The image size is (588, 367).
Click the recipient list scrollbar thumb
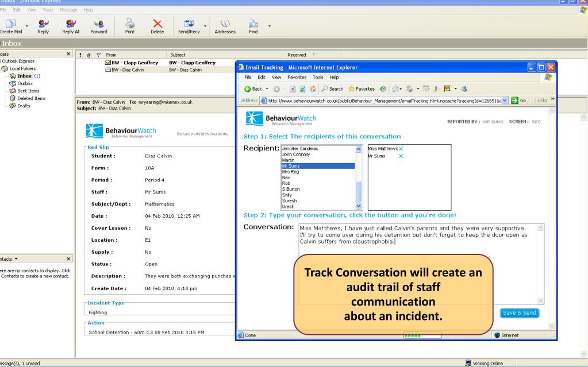click(359, 192)
